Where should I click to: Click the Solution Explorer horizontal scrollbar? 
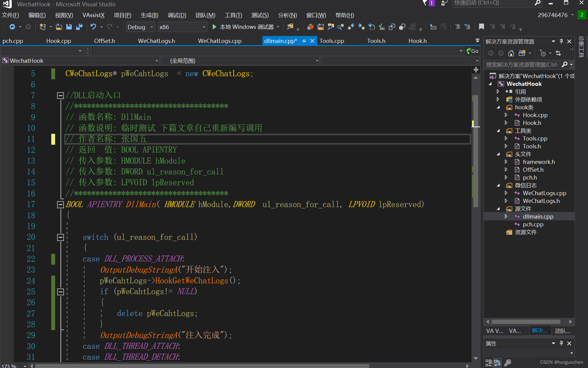pos(526,322)
